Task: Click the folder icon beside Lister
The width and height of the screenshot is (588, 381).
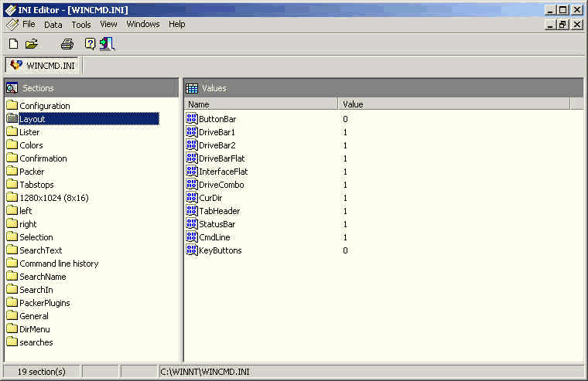Action: click(12, 131)
